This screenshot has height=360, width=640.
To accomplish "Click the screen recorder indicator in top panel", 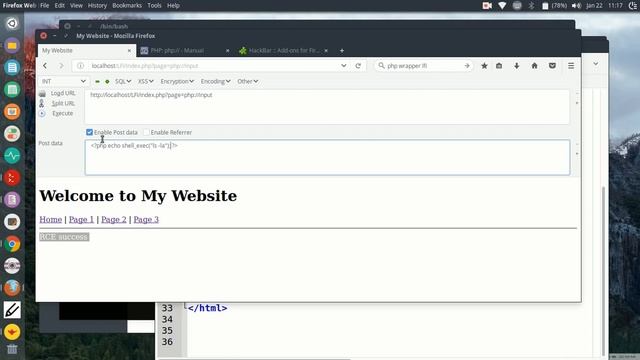I will 487,6.
